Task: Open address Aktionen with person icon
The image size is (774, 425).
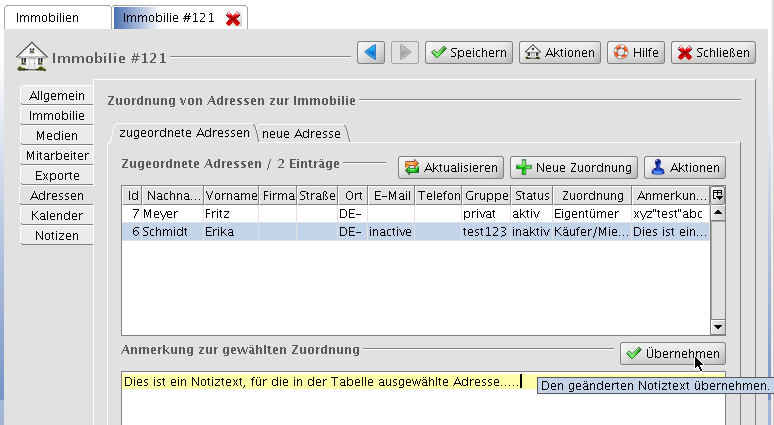Action: [x=685, y=167]
